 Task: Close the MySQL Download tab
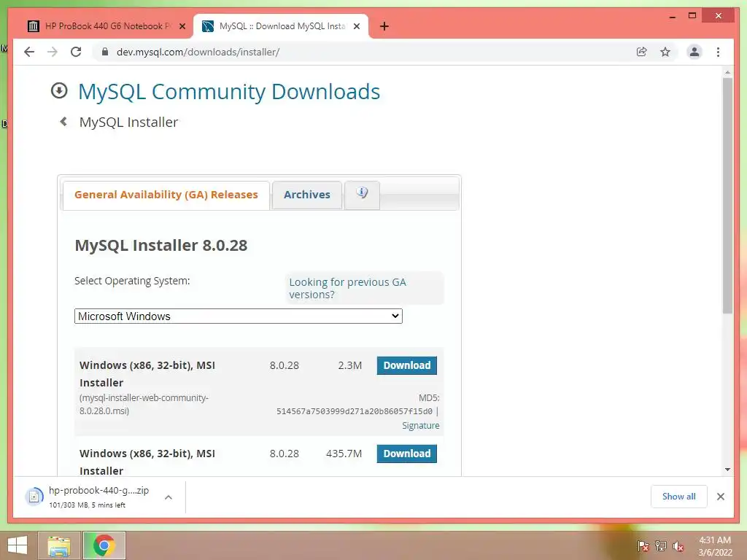(x=357, y=26)
